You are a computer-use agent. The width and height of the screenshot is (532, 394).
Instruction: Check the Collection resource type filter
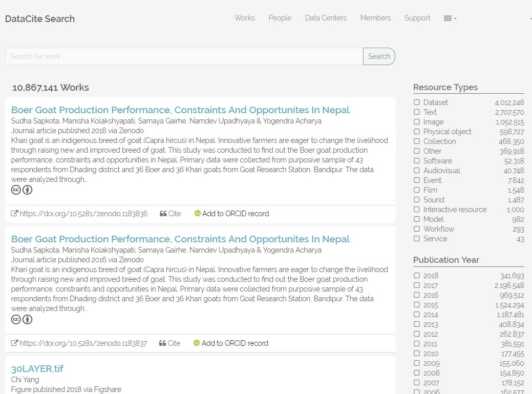click(x=417, y=141)
